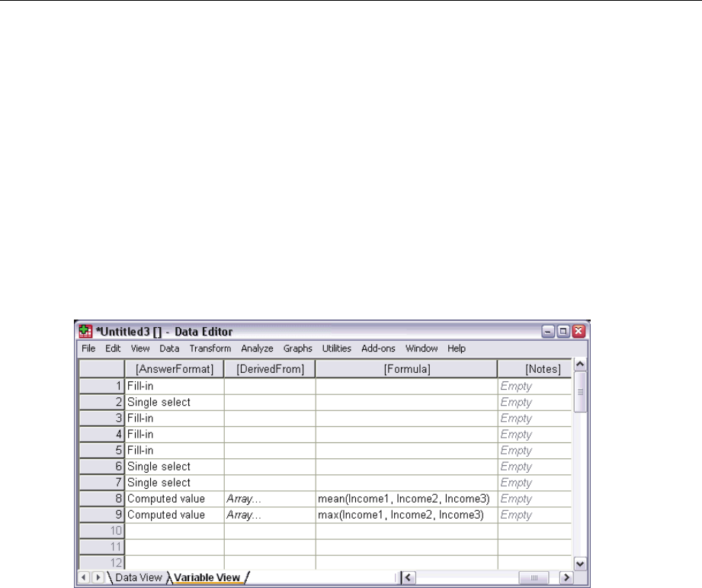This screenshot has height=588, width=702.
Task: Open the File menu
Action: tap(88, 349)
